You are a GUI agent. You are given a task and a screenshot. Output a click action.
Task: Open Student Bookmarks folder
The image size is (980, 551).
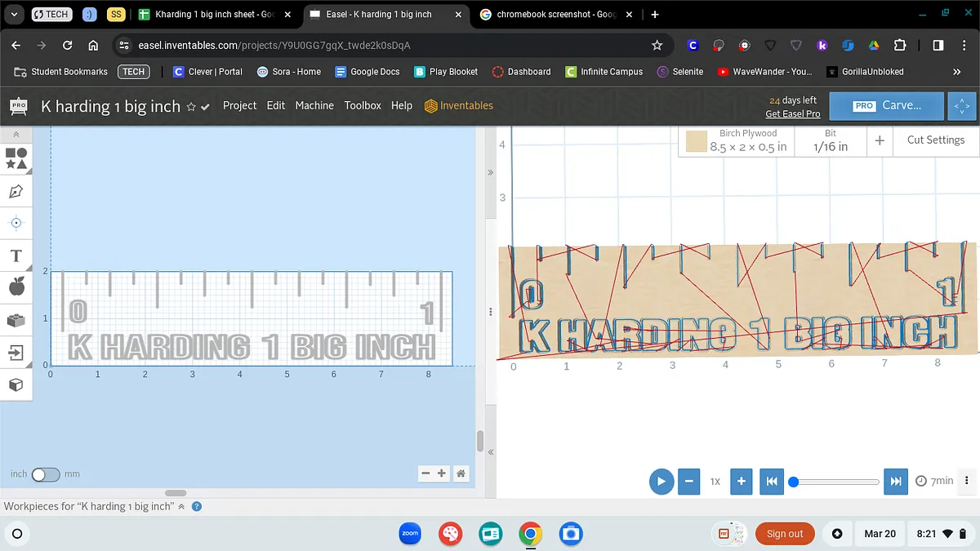coord(61,72)
